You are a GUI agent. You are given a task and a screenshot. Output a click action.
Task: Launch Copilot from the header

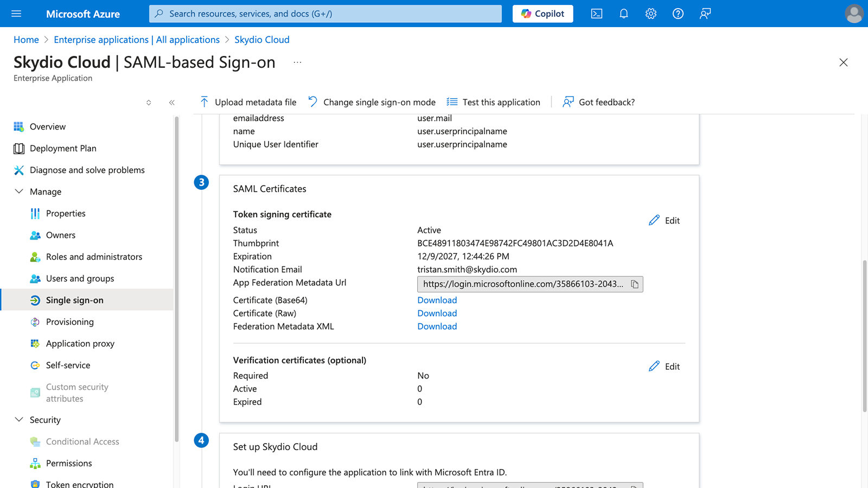click(x=542, y=14)
